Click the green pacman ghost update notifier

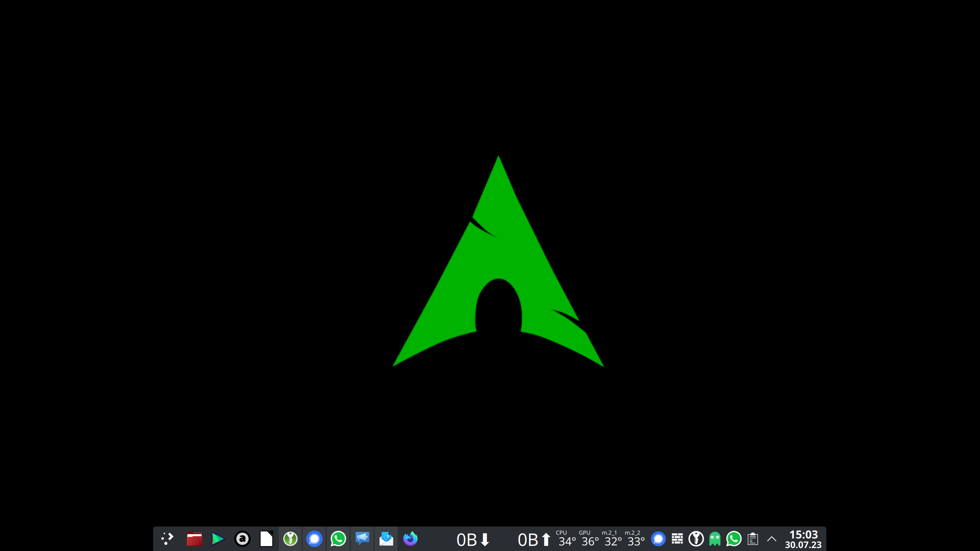point(715,539)
